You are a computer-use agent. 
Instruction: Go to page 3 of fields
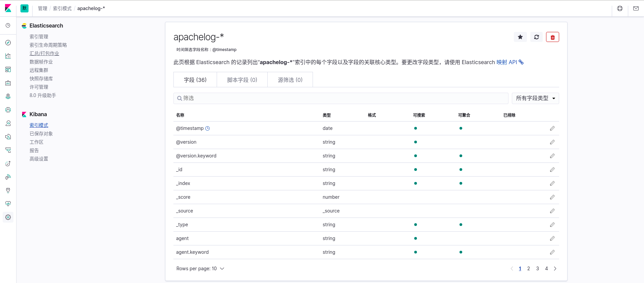coord(538,269)
